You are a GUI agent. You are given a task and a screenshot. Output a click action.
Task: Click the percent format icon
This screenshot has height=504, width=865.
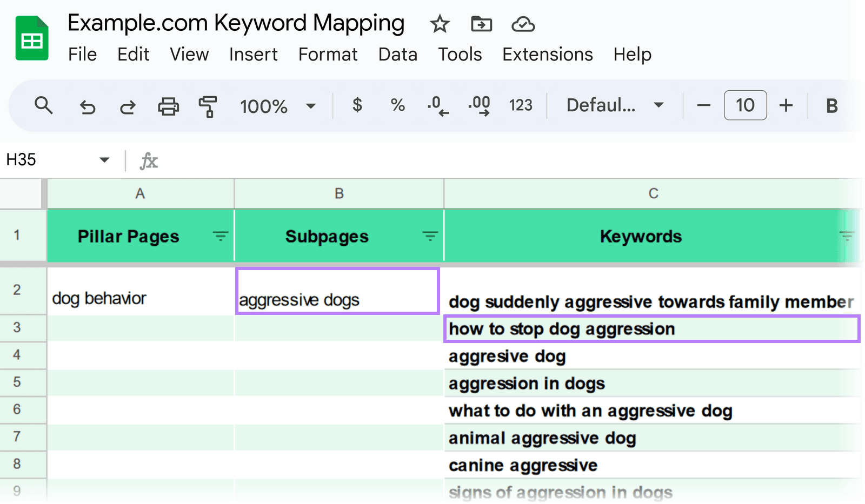pyautogui.click(x=397, y=105)
